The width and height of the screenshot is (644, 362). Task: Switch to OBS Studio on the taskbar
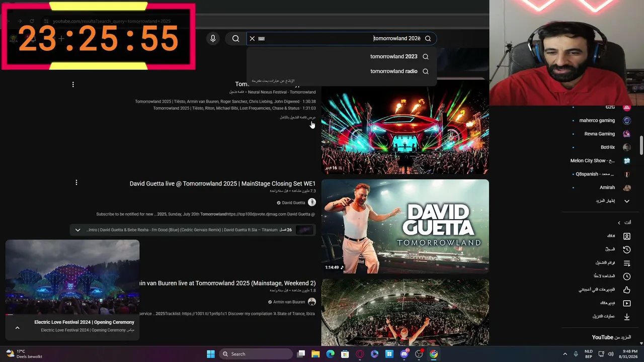pyautogui.click(x=419, y=354)
